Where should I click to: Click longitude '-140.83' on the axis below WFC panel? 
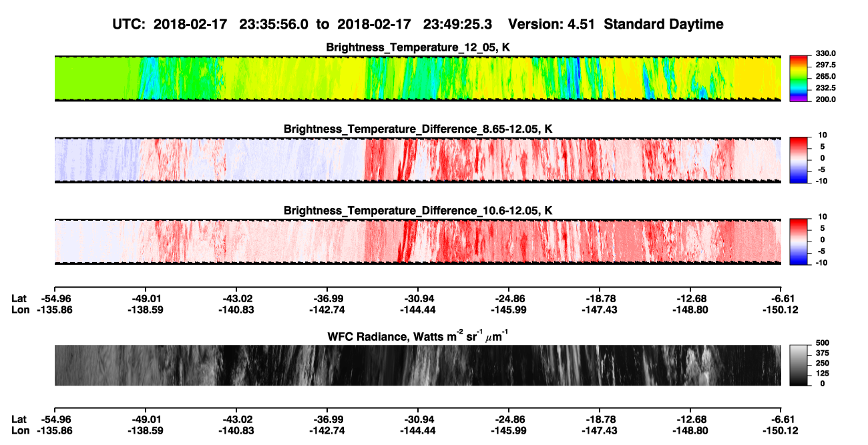pos(236,430)
